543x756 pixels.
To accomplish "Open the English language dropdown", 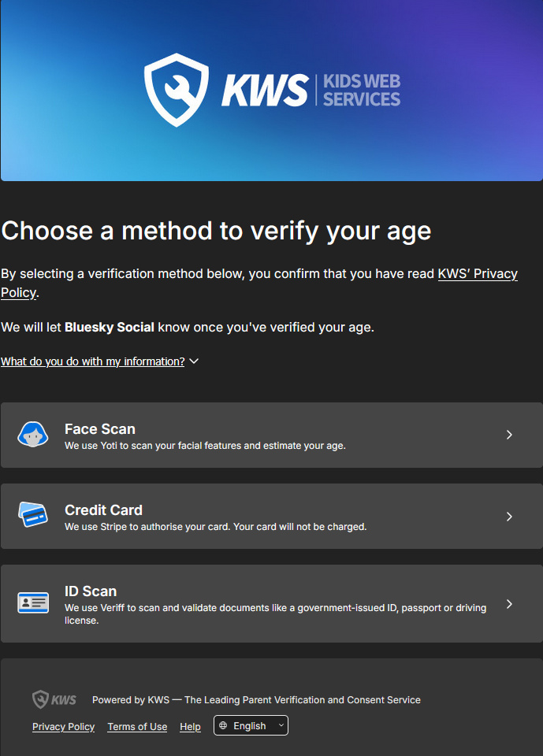I will tap(251, 726).
